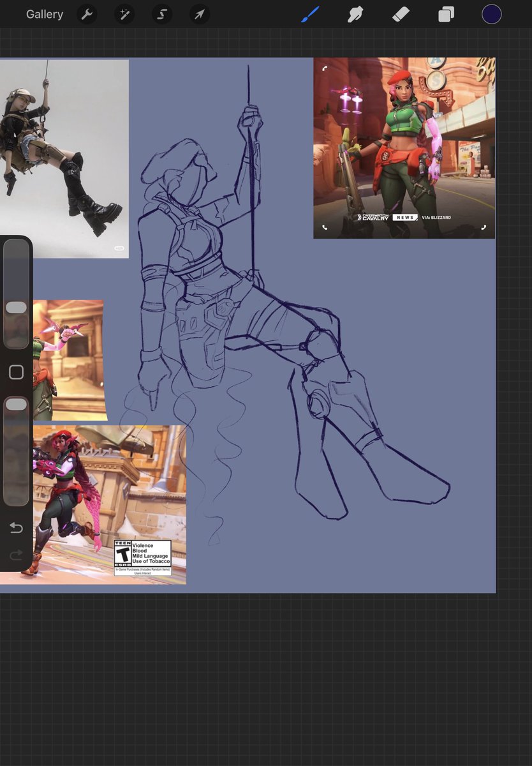Undo the last stroke
The image size is (532, 766).
pos(16,528)
